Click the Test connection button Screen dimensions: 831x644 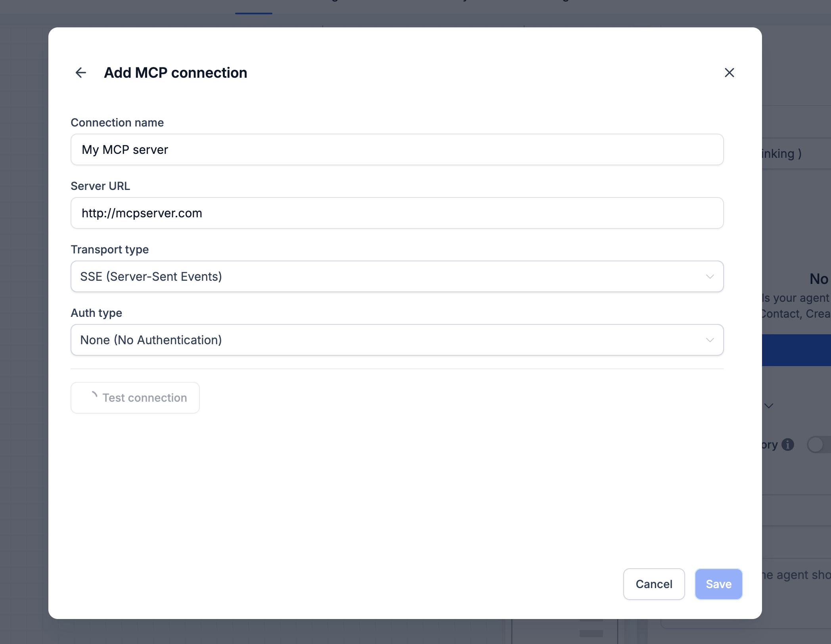click(135, 398)
